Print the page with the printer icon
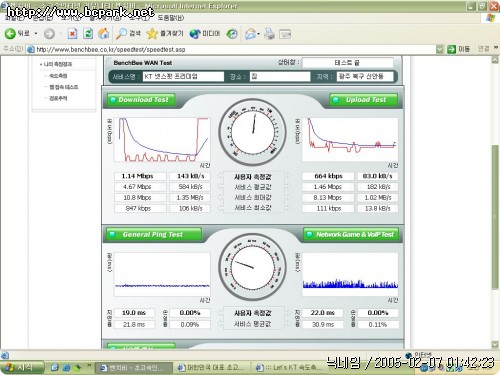500x375 pixels. click(x=269, y=34)
